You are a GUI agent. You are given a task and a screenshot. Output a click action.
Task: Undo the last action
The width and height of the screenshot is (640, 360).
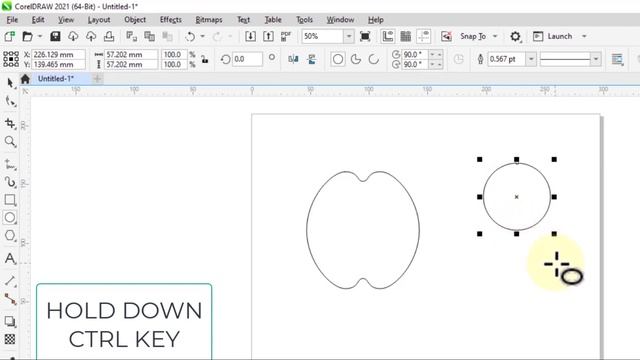point(190,36)
